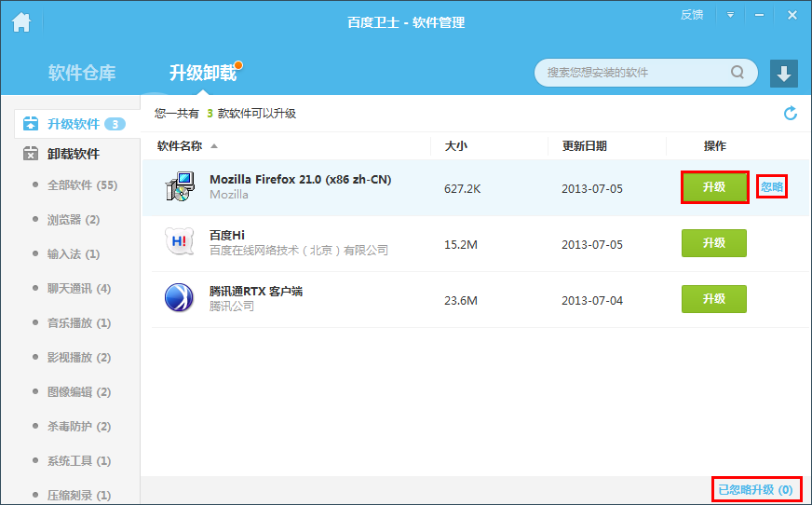Click the 百度Hi app icon

[x=179, y=242]
